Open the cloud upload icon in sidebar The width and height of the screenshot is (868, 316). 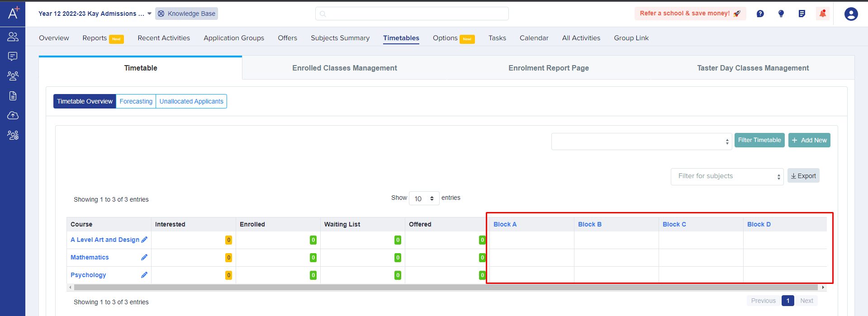tap(13, 115)
